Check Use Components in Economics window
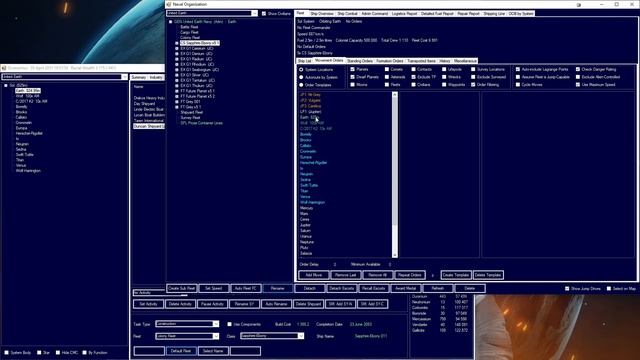This screenshot has width=640, height=360. coord(229,324)
